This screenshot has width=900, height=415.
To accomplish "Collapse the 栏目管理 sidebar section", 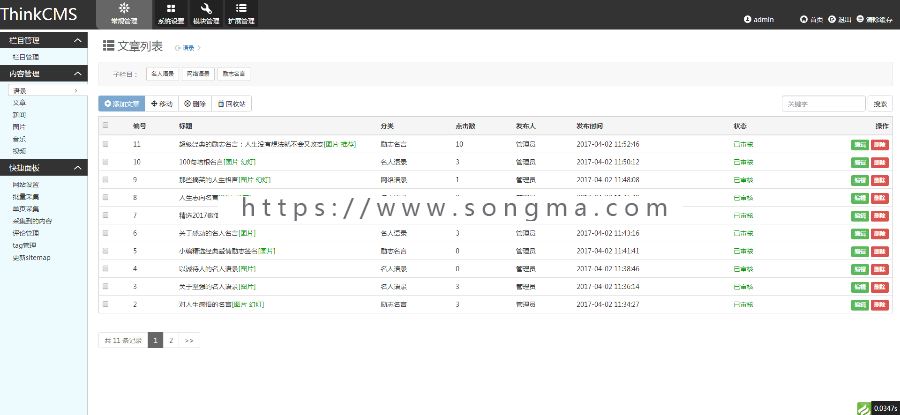I will coord(77,40).
